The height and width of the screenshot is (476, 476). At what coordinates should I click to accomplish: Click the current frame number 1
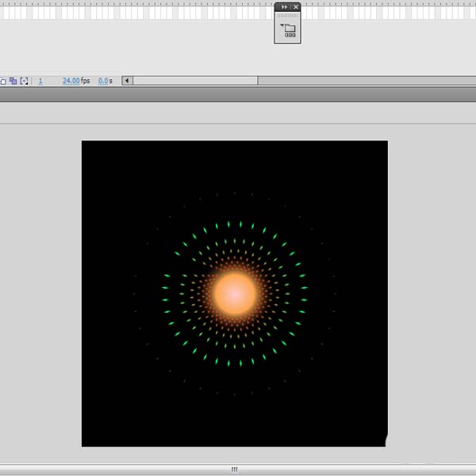40,81
